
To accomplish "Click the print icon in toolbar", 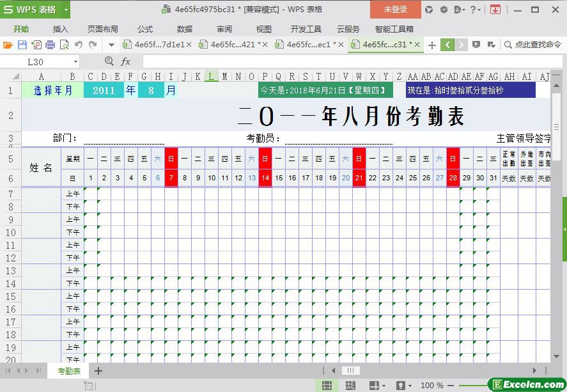I will click(x=50, y=45).
